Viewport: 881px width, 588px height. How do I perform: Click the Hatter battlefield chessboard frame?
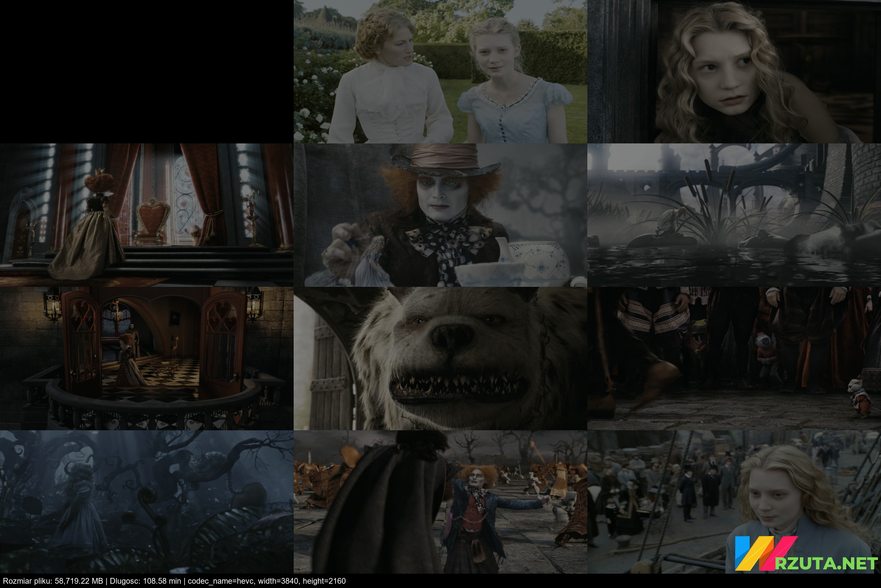click(440, 502)
